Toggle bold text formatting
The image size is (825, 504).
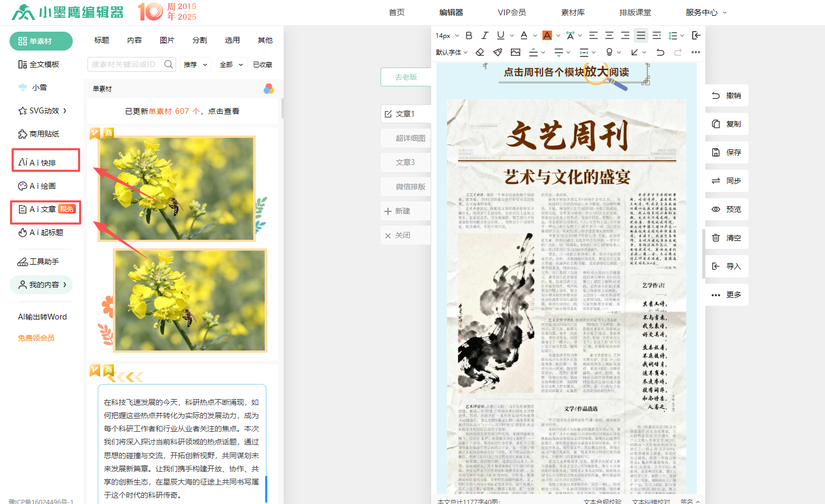(x=469, y=35)
